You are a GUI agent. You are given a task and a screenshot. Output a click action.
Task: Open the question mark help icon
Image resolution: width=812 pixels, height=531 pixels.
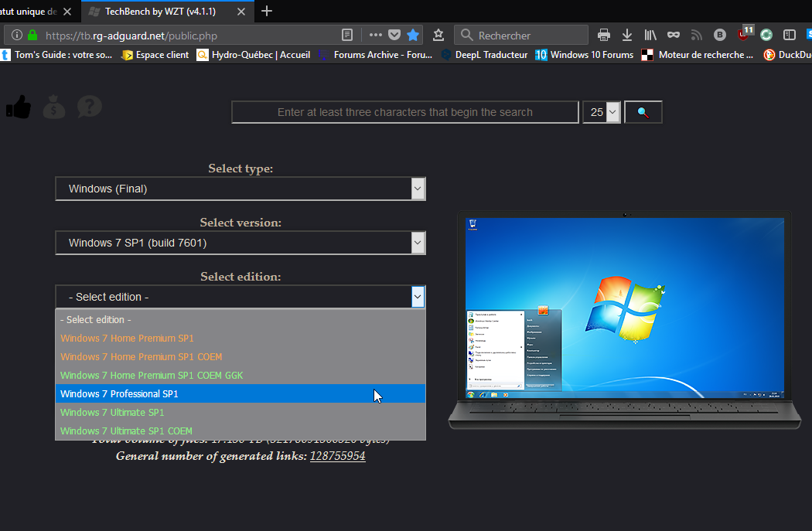tap(90, 107)
